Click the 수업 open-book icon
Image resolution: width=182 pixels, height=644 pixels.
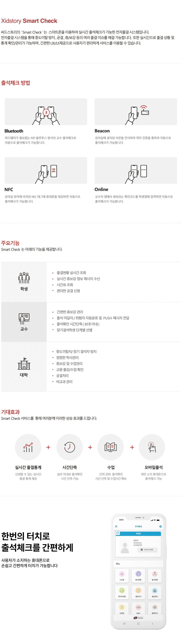point(111,447)
